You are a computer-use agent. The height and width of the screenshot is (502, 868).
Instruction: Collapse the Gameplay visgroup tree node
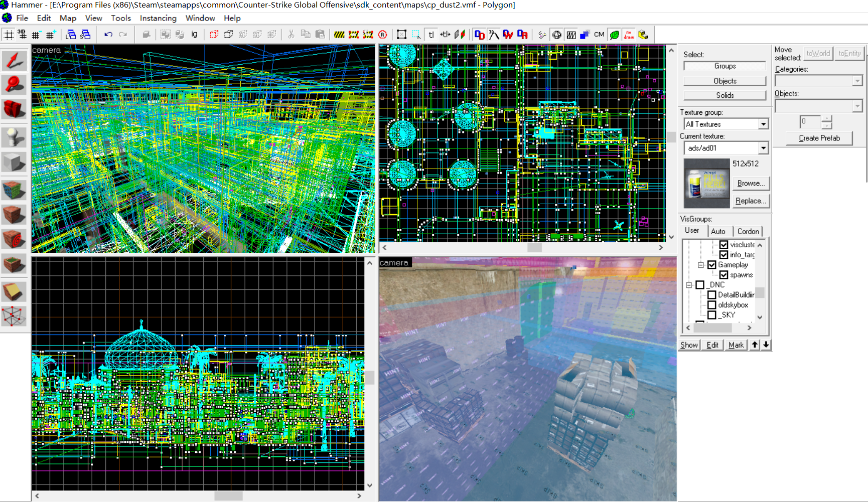tap(701, 265)
